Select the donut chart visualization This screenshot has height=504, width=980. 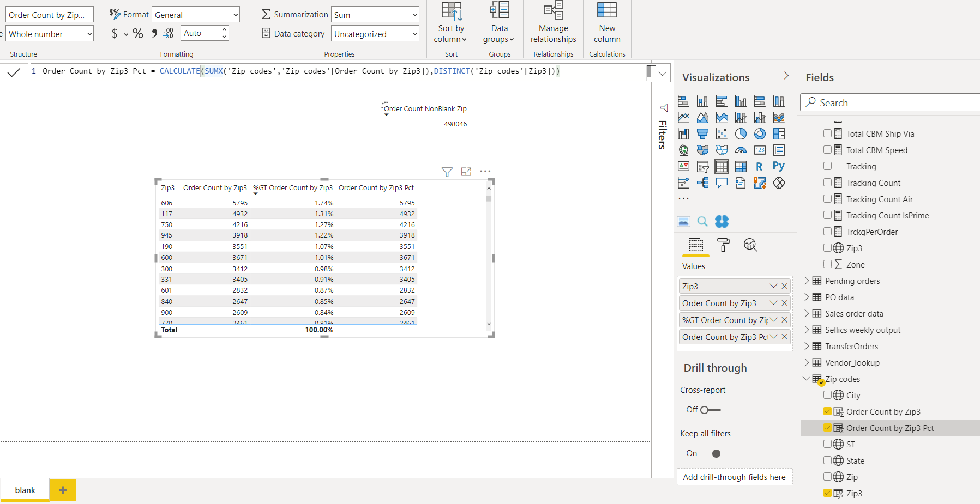point(760,133)
